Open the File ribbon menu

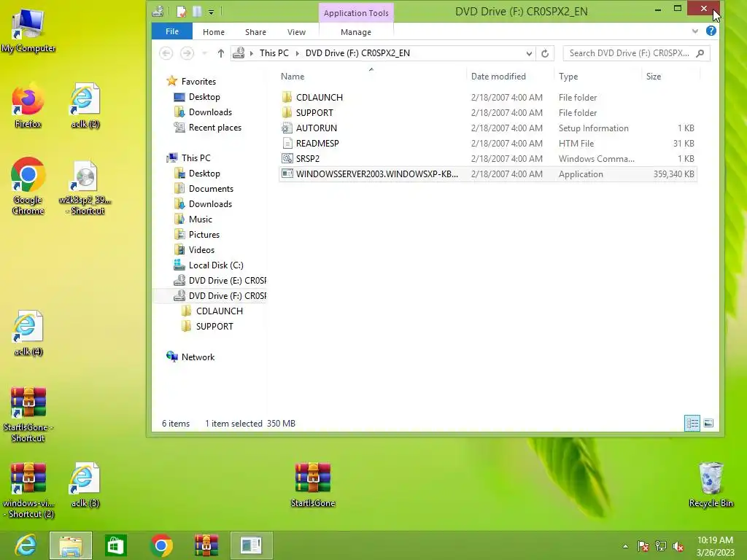[172, 31]
